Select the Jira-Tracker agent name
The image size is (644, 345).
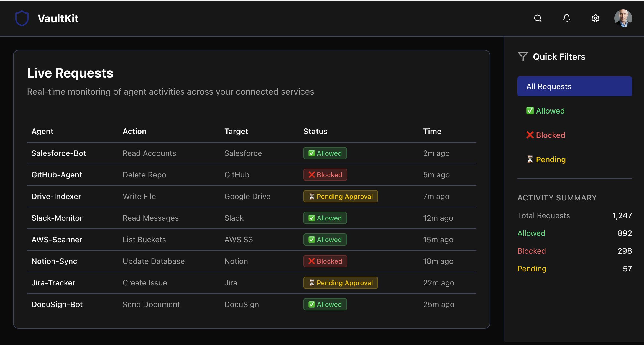pyautogui.click(x=53, y=283)
